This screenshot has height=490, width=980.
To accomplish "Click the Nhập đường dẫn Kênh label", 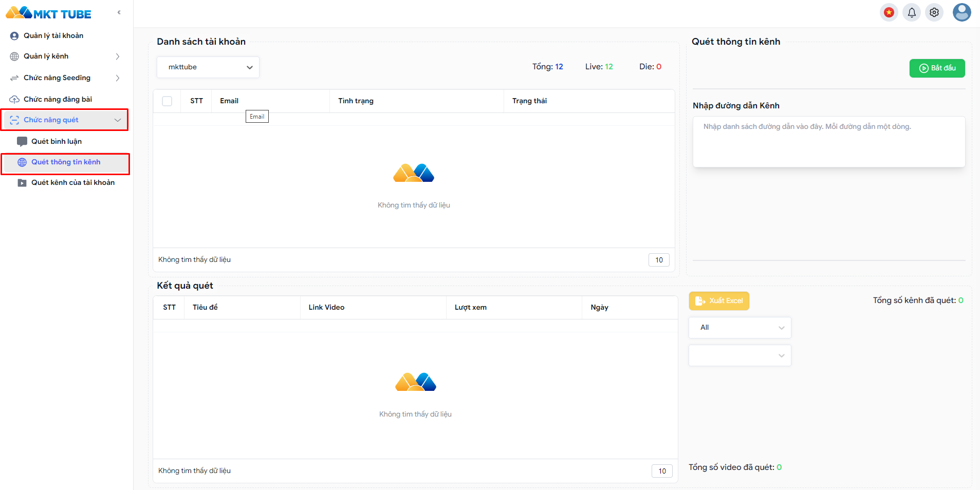I will 736,106.
